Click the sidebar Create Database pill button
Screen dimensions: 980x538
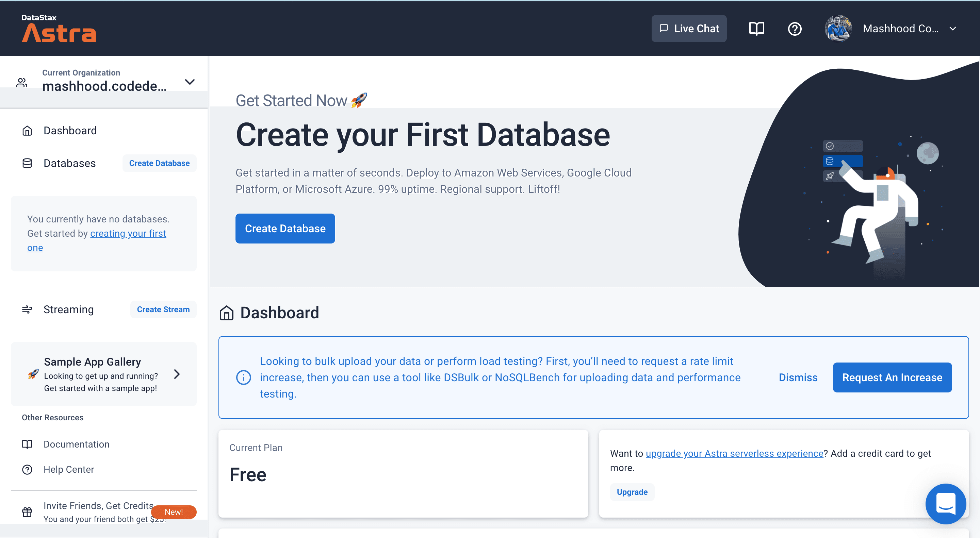(159, 163)
